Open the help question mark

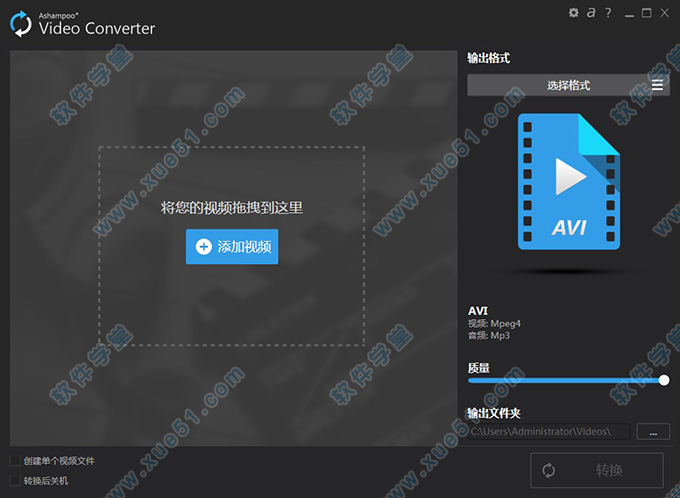click(x=608, y=13)
